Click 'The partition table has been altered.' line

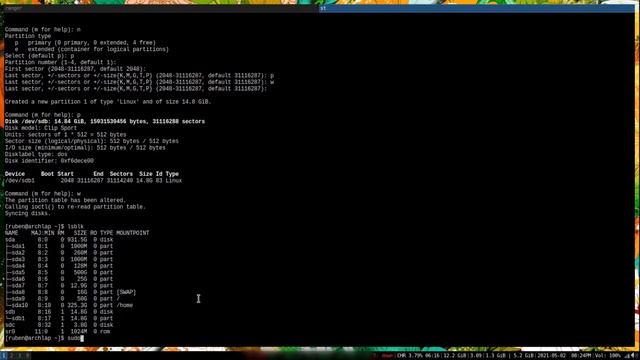click(x=65, y=200)
